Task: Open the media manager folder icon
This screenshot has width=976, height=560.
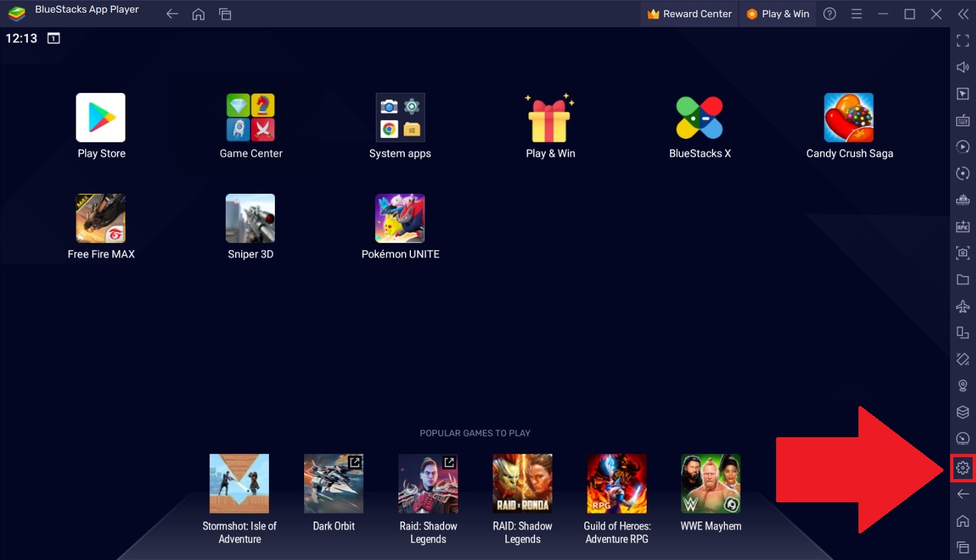Action: 963,279
